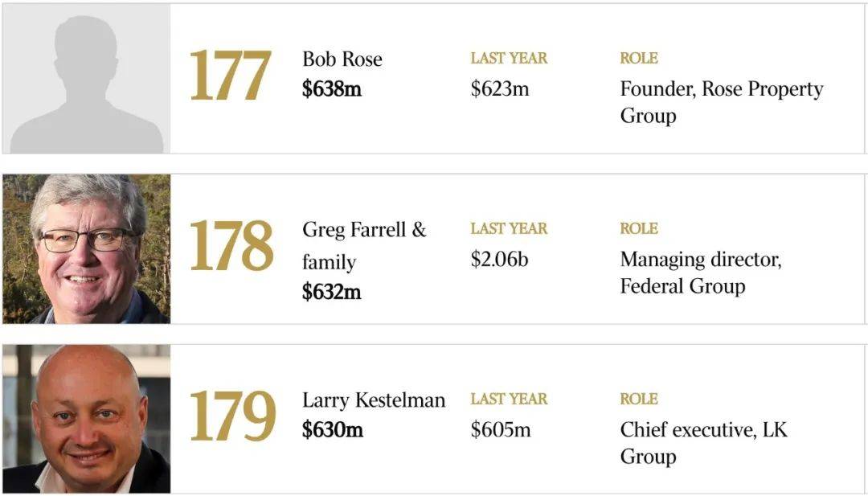Click Founder, Rose Property Group role text
The image size is (868, 496).
(x=721, y=102)
